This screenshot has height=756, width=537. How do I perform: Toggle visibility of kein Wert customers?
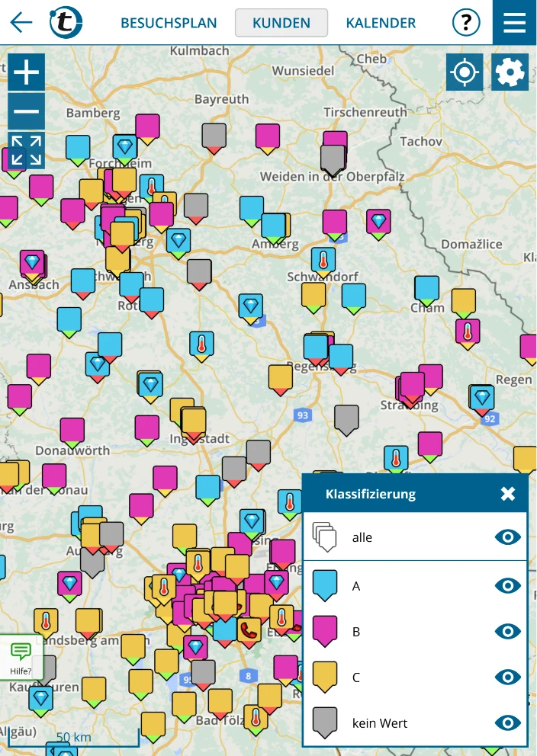507,722
